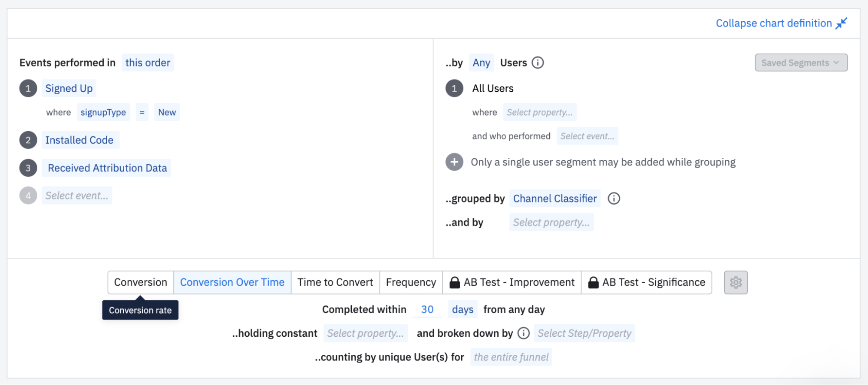Click segment number 1 badge for All Users
The width and height of the screenshot is (868, 385).
coord(454,89)
